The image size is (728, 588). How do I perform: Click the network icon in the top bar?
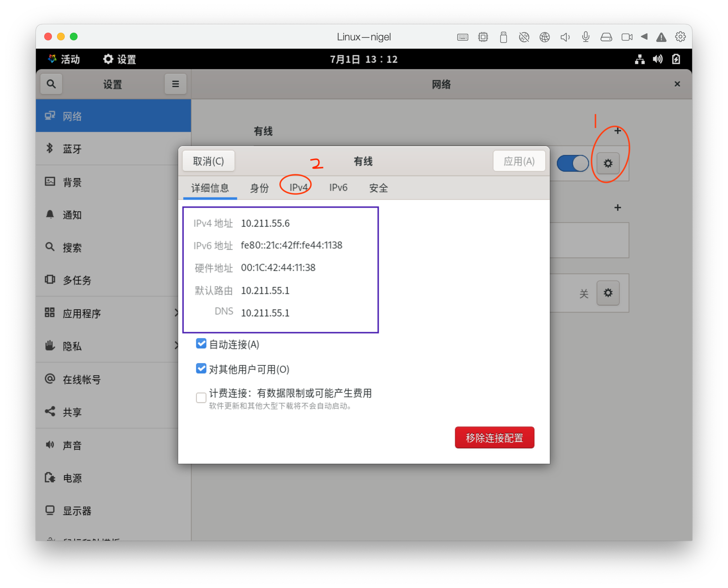click(x=640, y=59)
